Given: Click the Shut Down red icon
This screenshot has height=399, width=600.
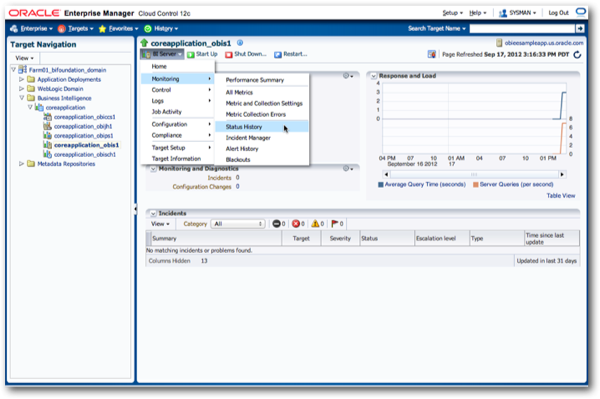Looking at the screenshot, I should 229,55.
